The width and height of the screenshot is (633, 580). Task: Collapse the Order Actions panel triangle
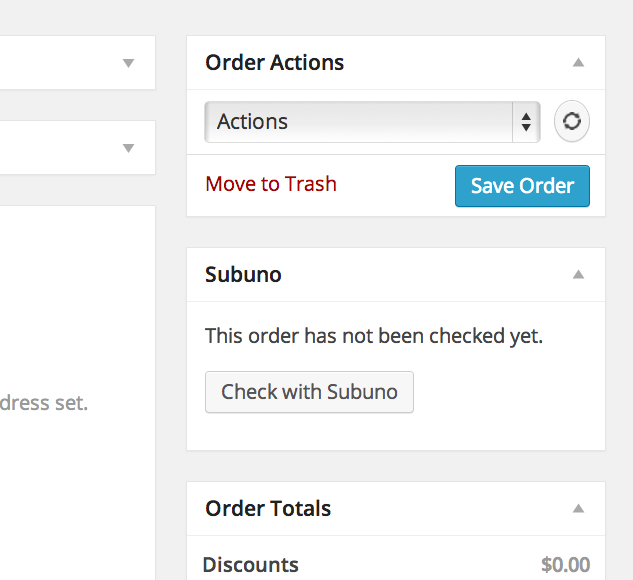pyautogui.click(x=579, y=63)
